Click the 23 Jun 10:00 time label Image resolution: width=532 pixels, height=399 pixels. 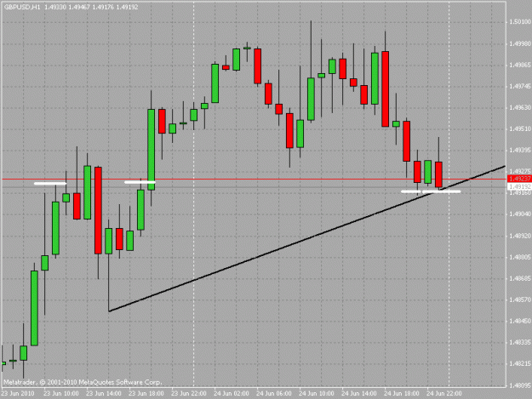(x=61, y=394)
